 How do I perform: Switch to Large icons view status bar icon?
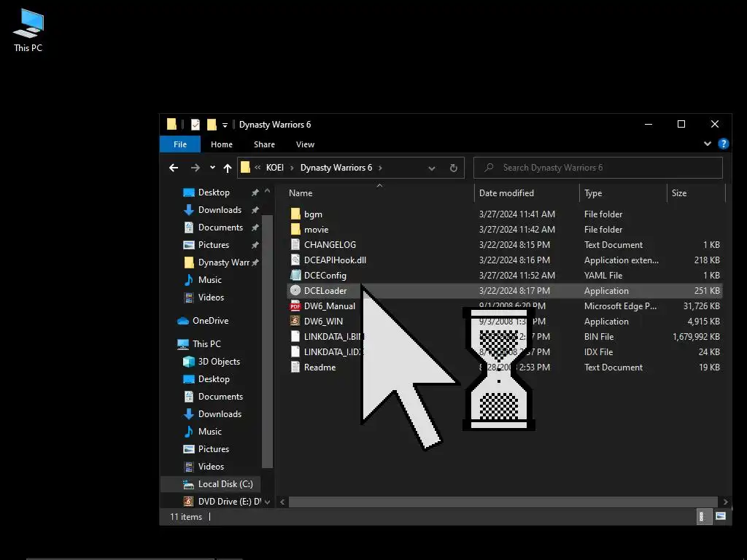720,516
